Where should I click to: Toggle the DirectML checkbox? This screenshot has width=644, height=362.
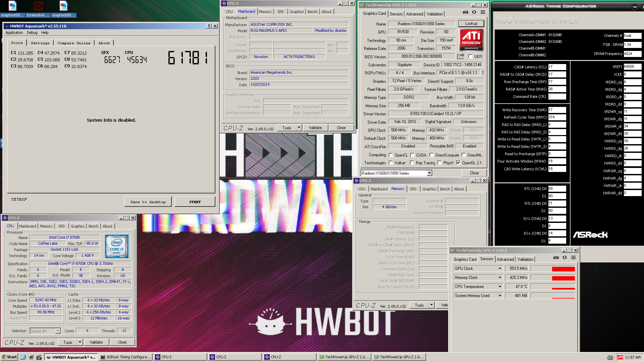click(x=464, y=155)
